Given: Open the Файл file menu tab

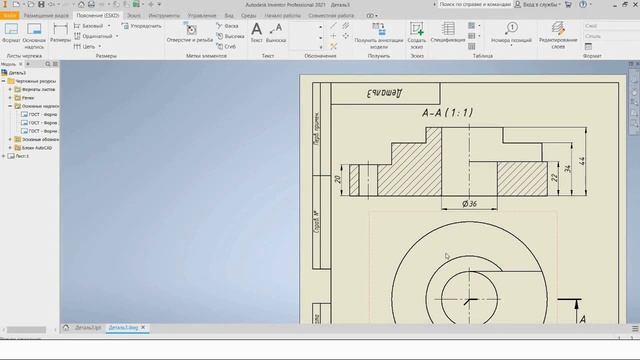Looking at the screenshot, I should tap(9, 16).
